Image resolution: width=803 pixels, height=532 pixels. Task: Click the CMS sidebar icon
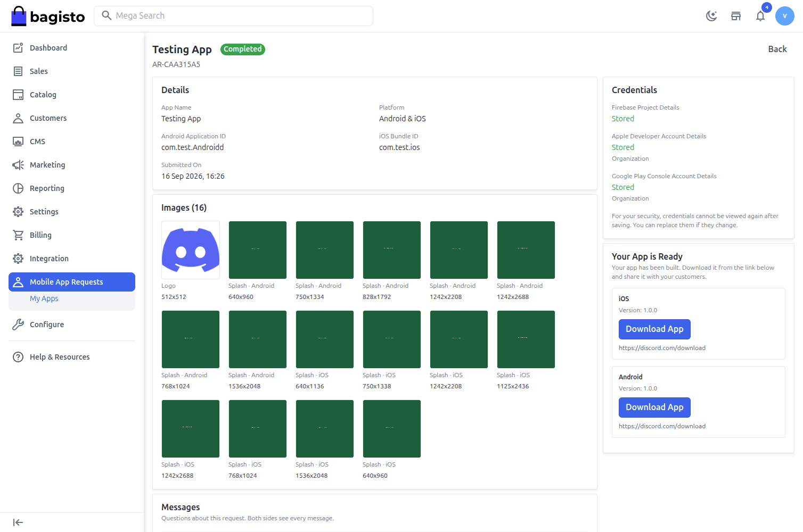coord(18,142)
